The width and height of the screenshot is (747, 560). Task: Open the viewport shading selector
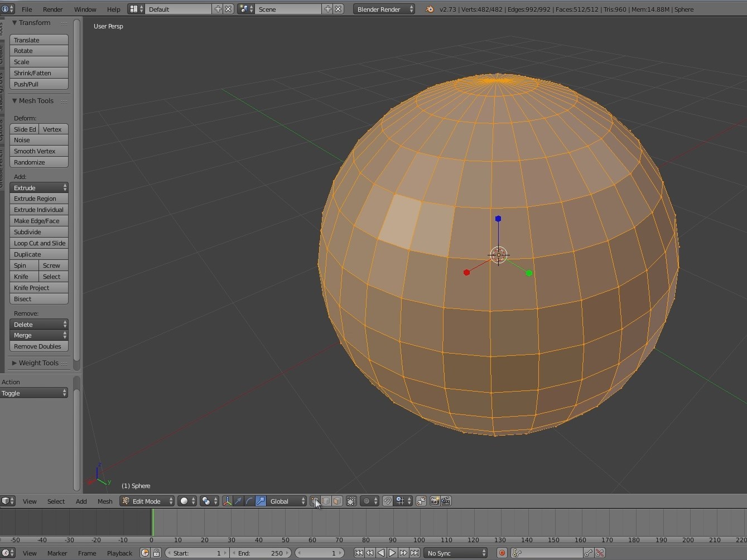(187, 501)
